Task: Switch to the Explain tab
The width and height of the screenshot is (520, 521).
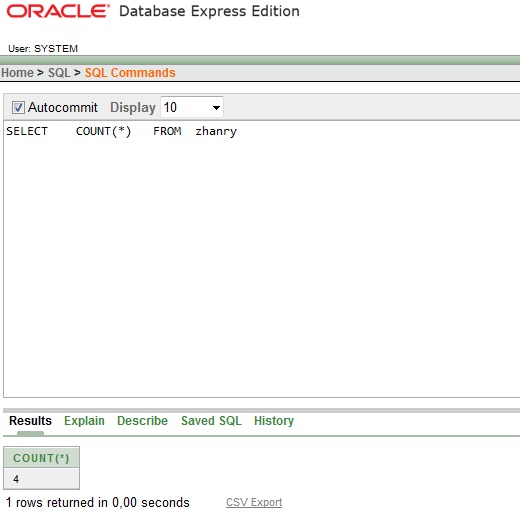Action: pyautogui.click(x=84, y=421)
